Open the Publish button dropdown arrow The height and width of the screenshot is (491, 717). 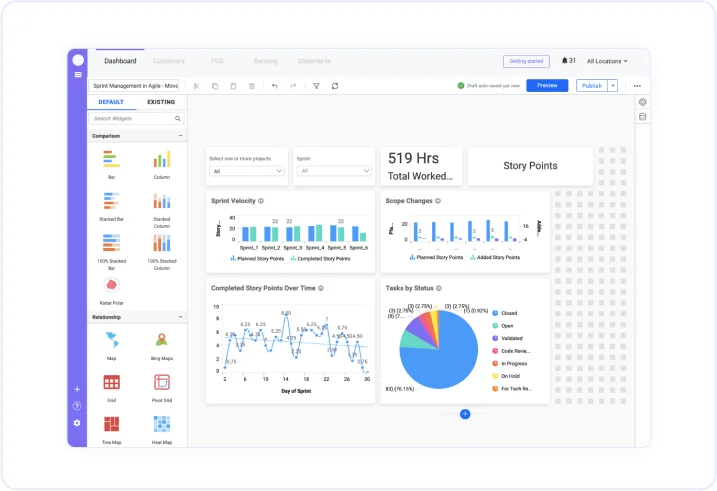(613, 85)
